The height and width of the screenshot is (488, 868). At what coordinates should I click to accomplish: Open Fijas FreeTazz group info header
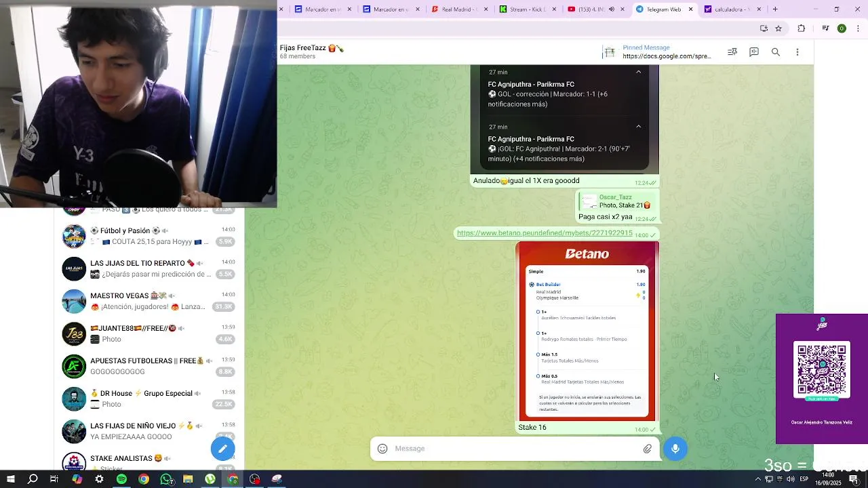(312, 52)
